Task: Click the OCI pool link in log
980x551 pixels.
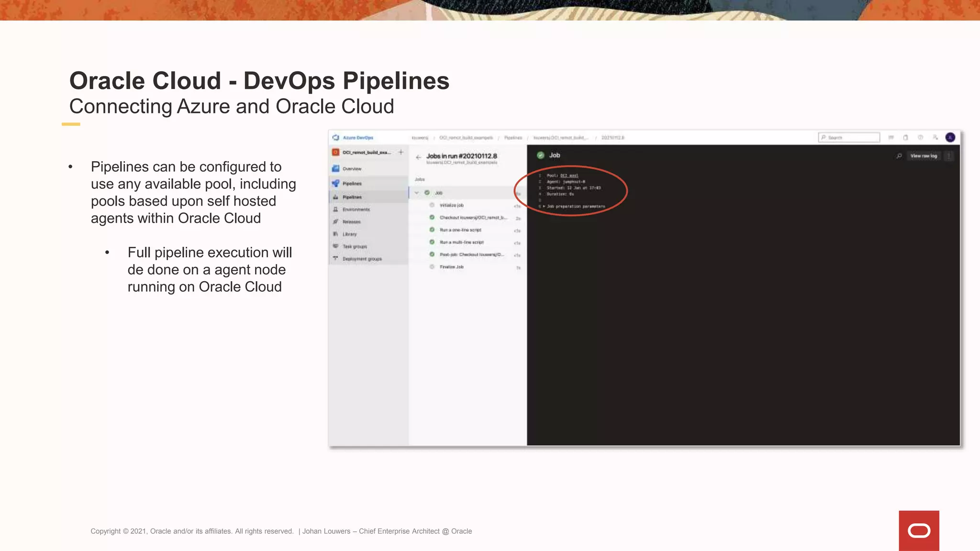Action: point(569,176)
